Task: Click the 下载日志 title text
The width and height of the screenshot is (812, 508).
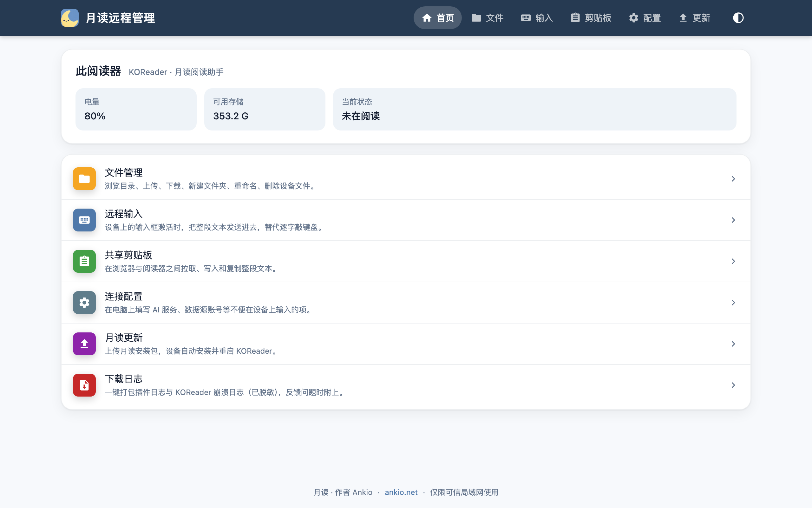Action: pos(123,379)
